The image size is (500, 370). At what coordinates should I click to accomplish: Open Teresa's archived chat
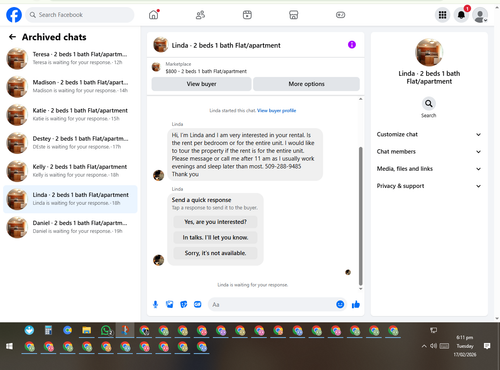coord(70,58)
